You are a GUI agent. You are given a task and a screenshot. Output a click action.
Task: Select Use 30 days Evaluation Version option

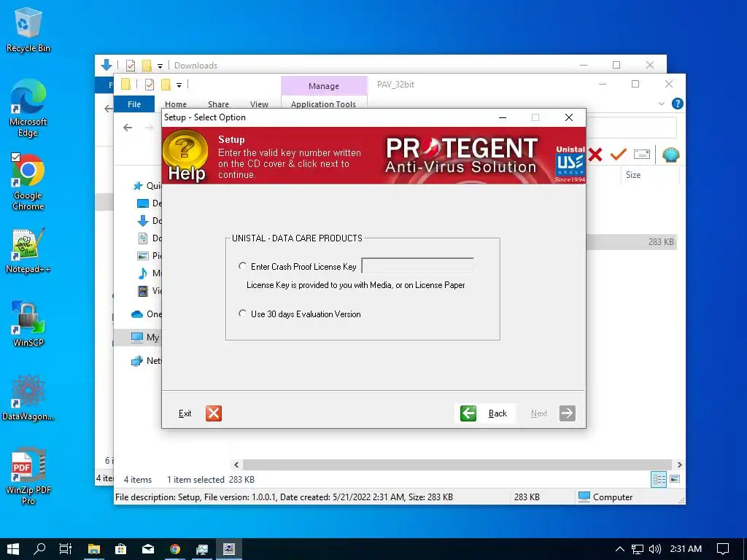242,314
